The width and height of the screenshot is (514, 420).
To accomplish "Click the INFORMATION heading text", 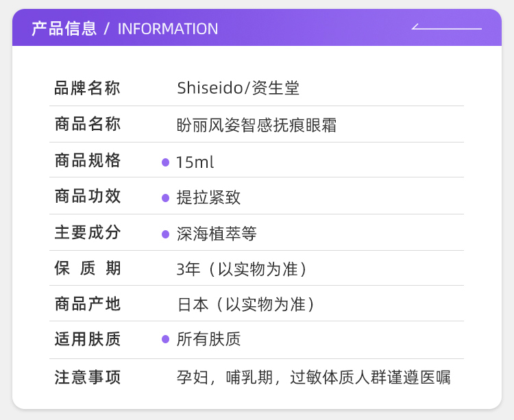I will [x=168, y=29].
